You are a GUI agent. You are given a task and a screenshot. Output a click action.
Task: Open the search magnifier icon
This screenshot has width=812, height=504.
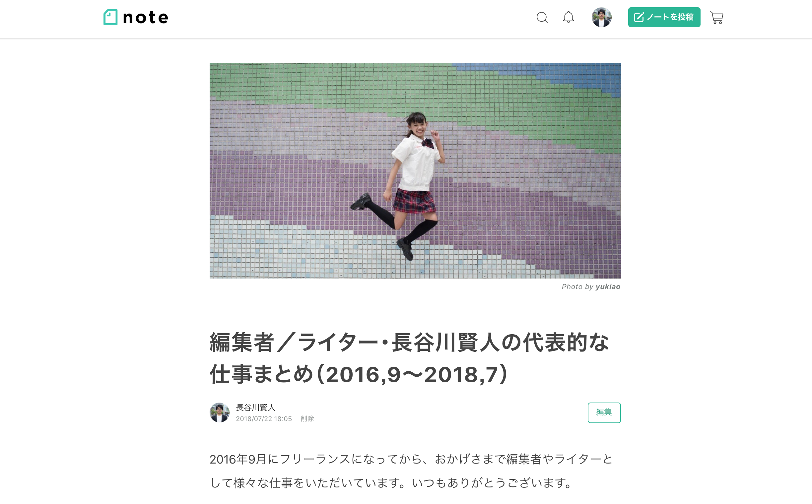coord(542,17)
